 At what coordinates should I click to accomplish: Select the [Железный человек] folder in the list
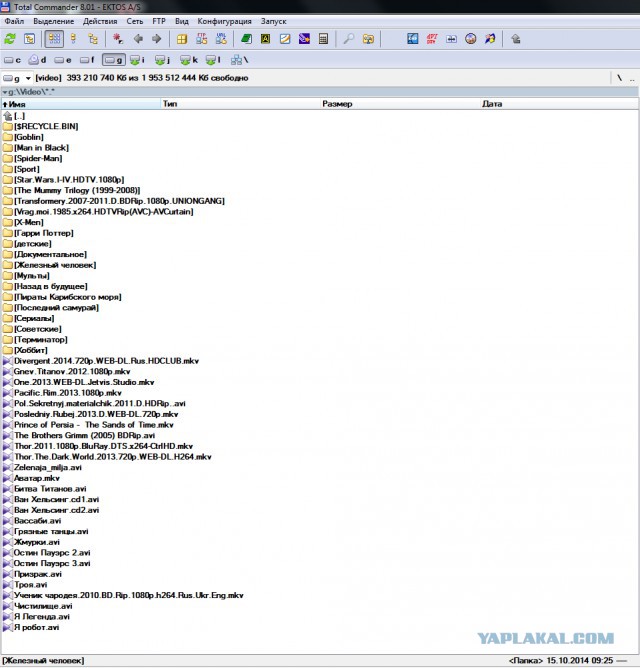point(49,265)
